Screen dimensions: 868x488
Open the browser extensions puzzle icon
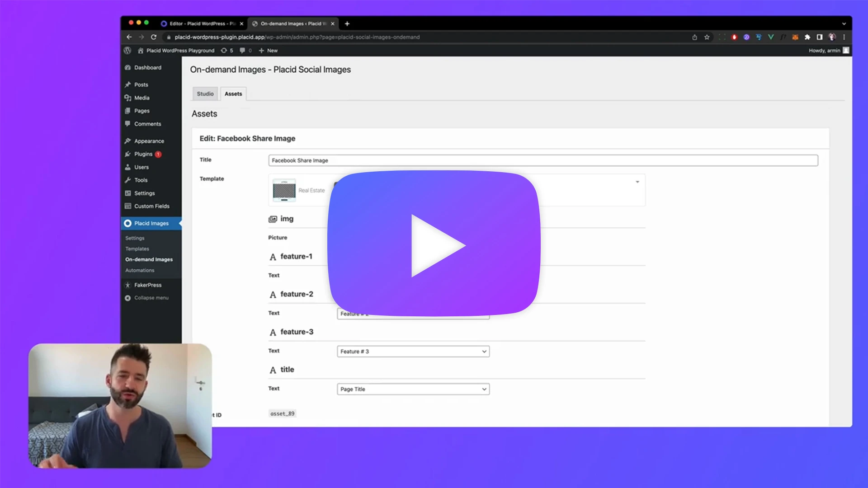[807, 37]
